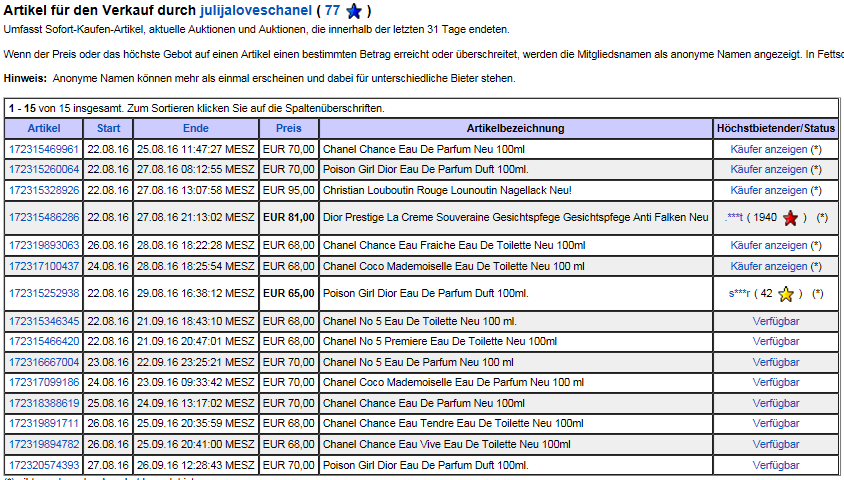
Task: Click Verfügbar for Chanel Chance Eau Tendre
Action: [x=776, y=423]
